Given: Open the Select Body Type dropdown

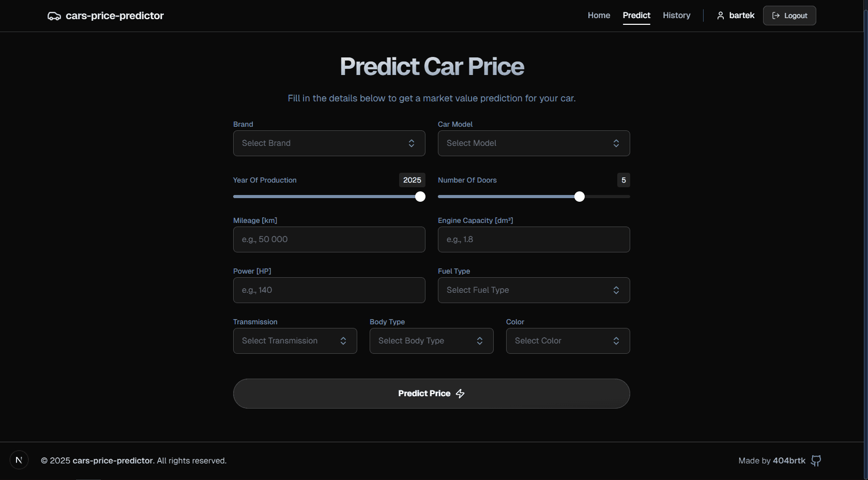Looking at the screenshot, I should point(431,340).
